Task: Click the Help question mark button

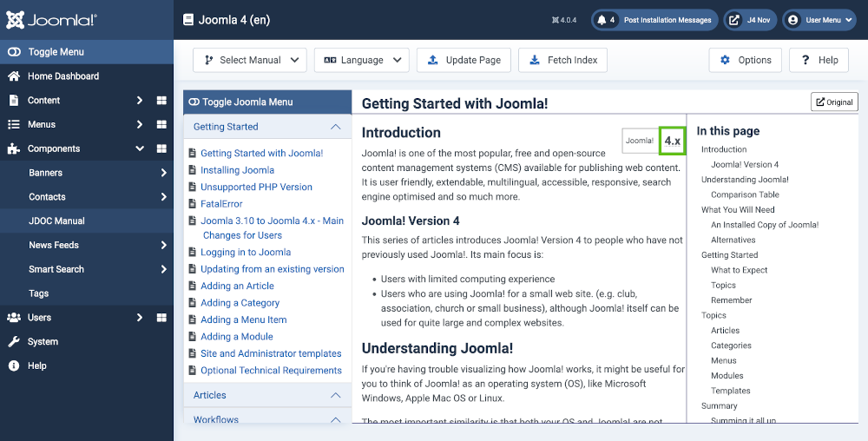Action: (x=819, y=60)
